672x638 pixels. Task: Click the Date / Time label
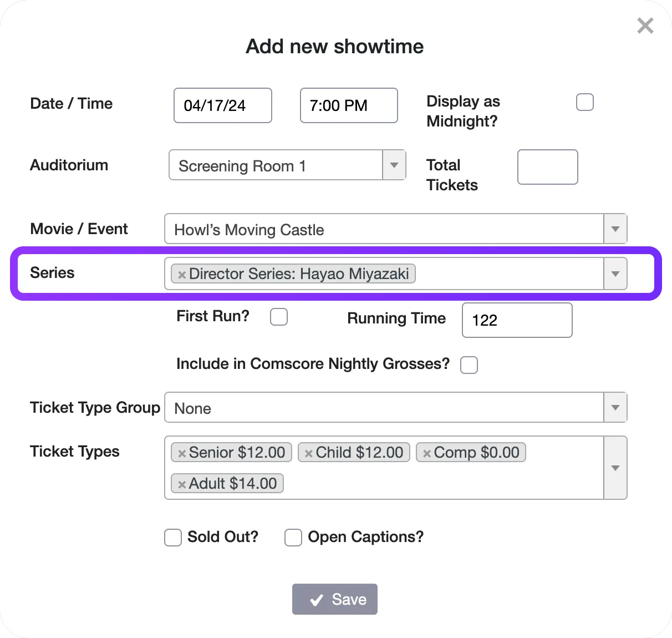[x=72, y=104]
